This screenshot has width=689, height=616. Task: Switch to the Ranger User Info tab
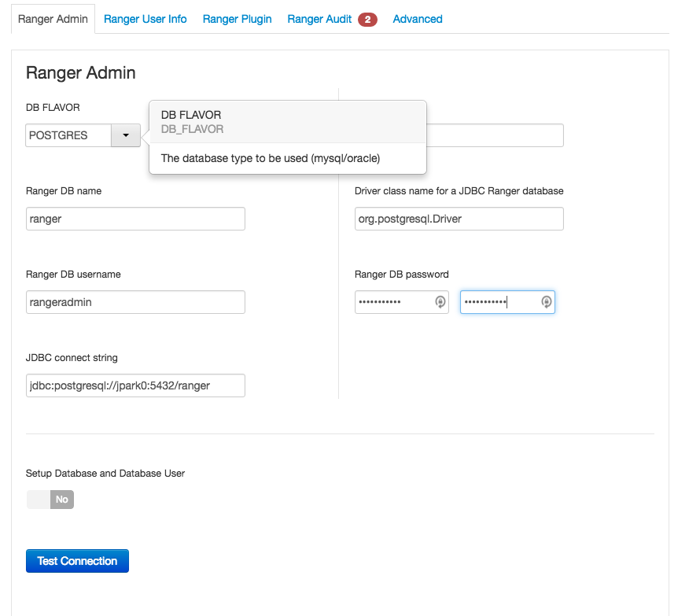145,19
